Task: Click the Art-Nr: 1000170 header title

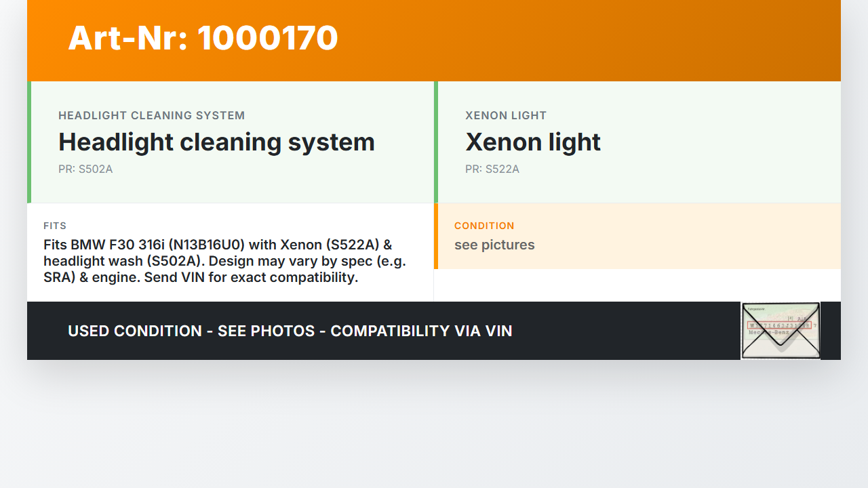Action: tap(203, 38)
